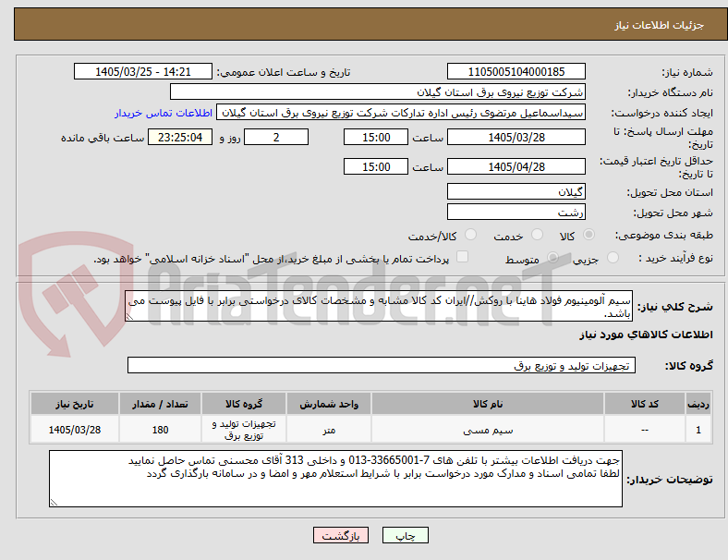Screen dimensions: 728x560
Task: Click the buyer organization name field
Action: tap(378, 91)
